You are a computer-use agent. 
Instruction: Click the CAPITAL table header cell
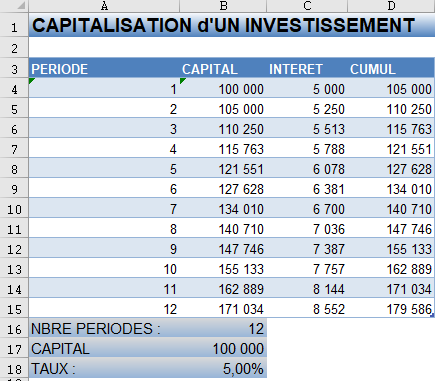click(x=223, y=69)
